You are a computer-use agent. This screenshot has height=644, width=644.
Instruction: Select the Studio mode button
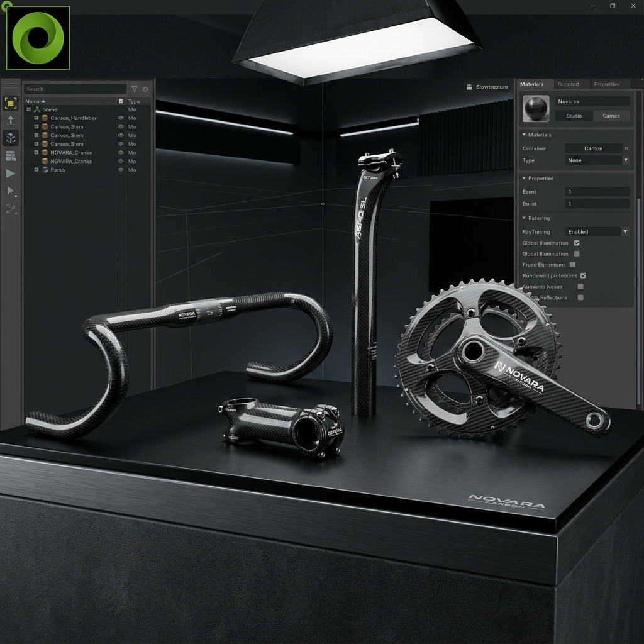point(574,116)
